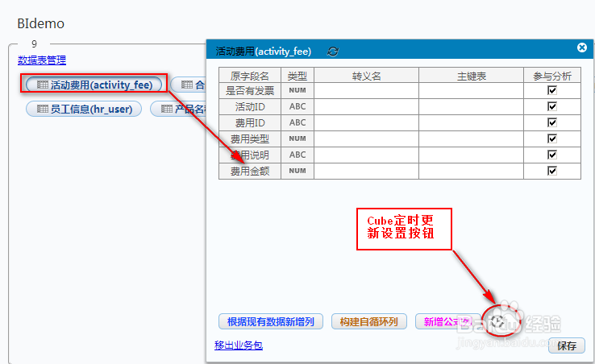Click the BIdemo package title

pyautogui.click(x=41, y=23)
